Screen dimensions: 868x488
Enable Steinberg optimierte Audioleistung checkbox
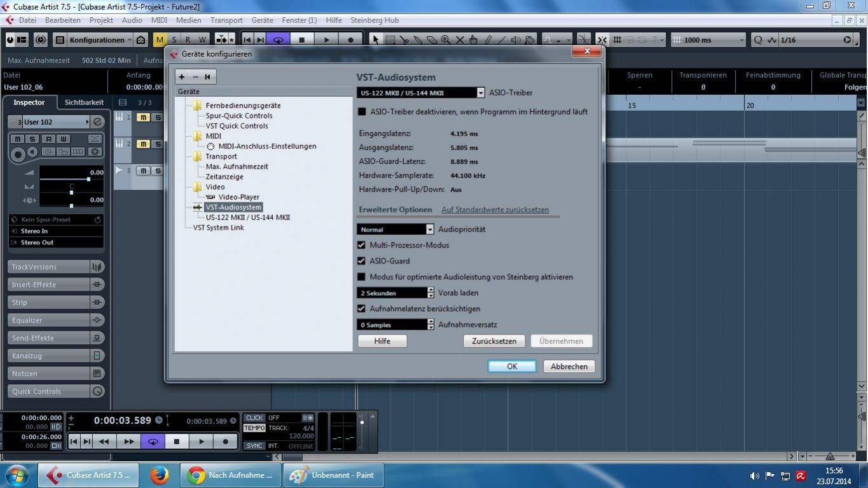[x=362, y=277]
